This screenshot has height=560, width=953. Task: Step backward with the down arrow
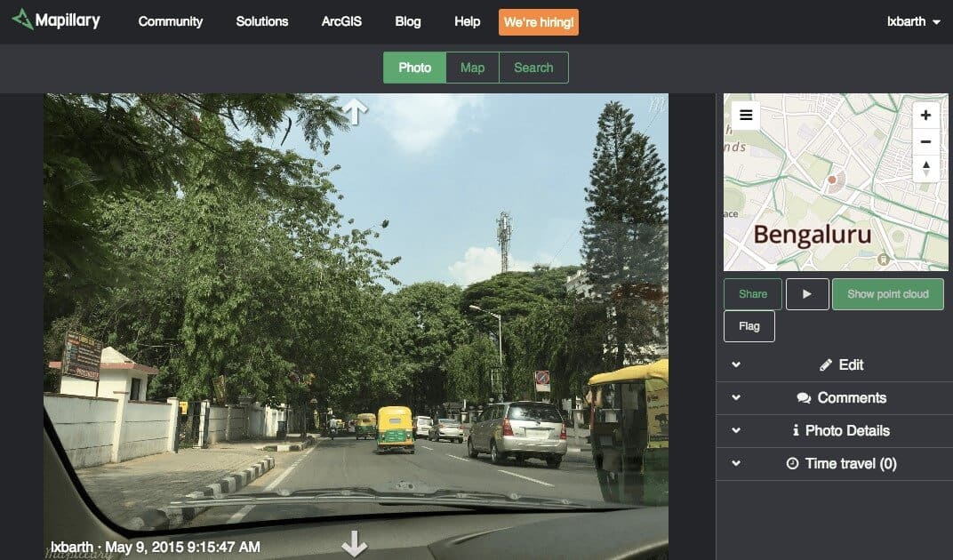coord(355,543)
